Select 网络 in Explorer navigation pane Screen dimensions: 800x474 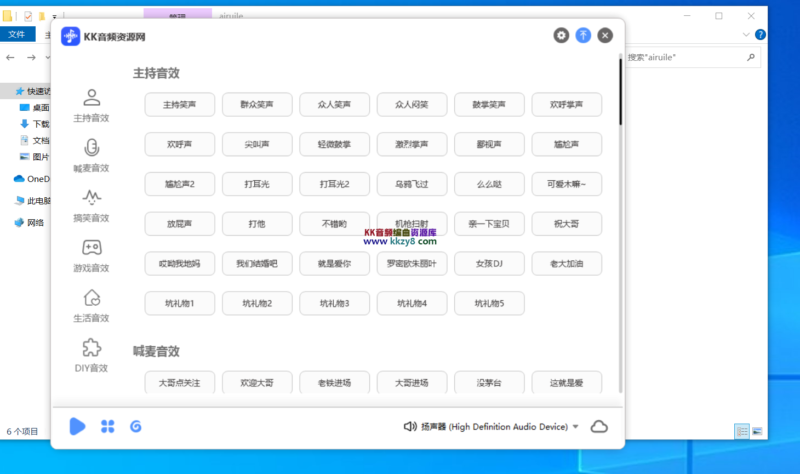click(x=30, y=222)
